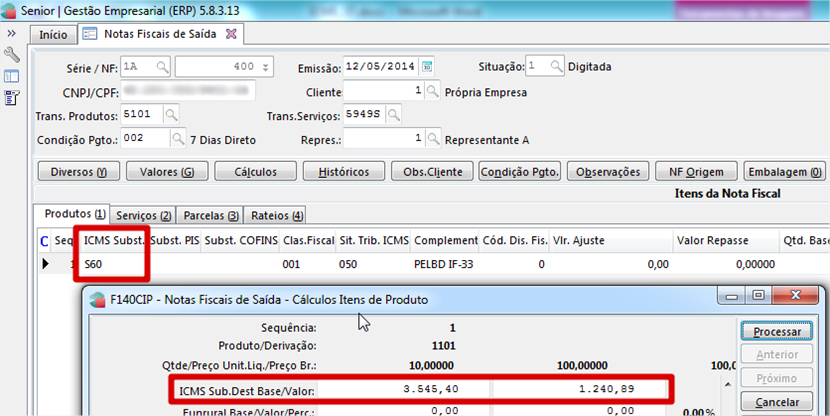Select the PELBD IF-33 cell
The width and height of the screenshot is (830, 416).
tap(445, 264)
